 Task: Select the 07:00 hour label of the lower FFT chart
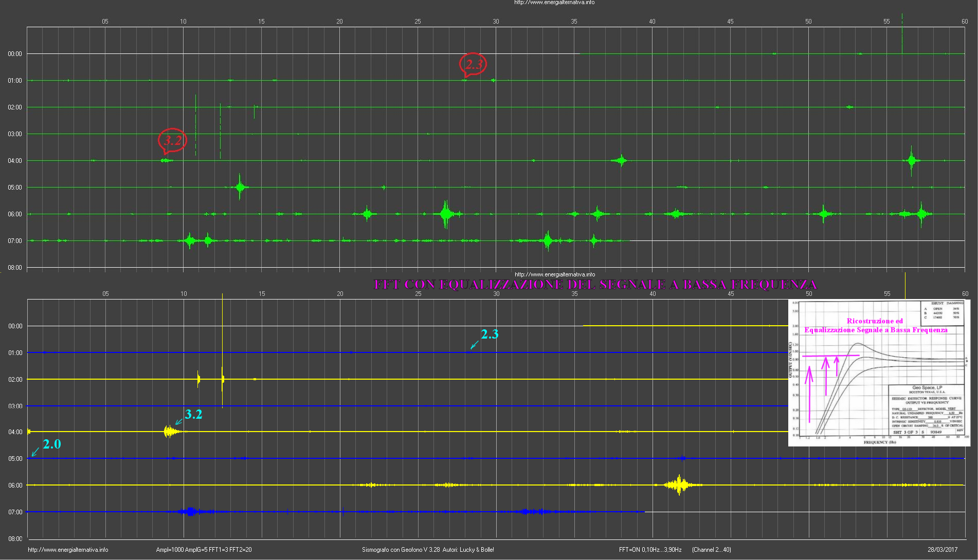click(15, 512)
